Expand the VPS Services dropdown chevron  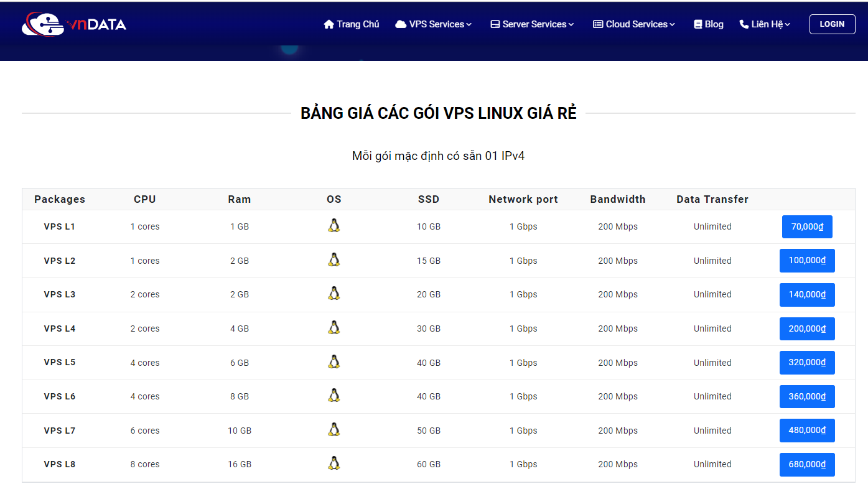tap(469, 25)
